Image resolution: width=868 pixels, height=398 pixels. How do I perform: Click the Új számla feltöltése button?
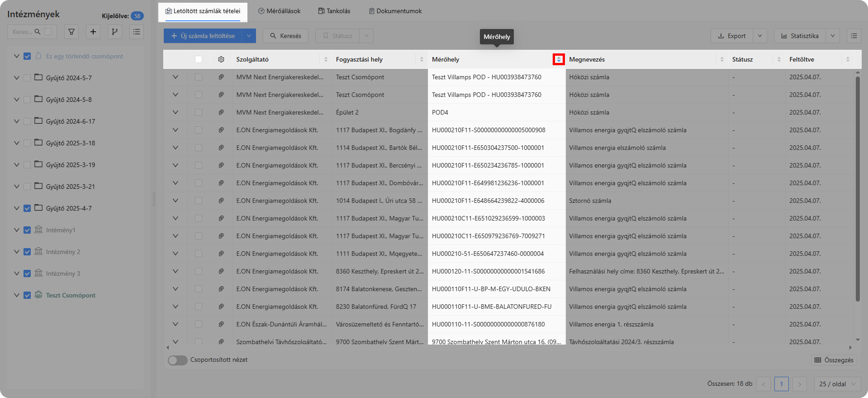pos(203,36)
